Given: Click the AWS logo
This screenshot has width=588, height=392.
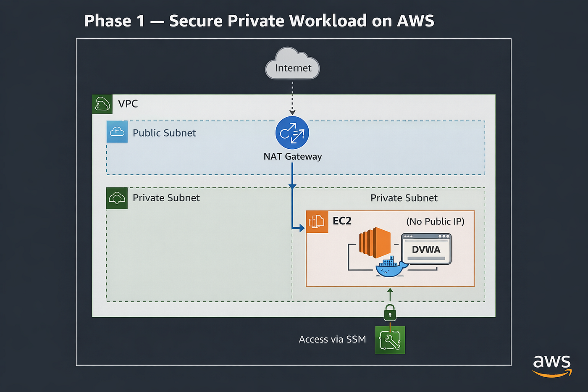Looking at the screenshot, I should tap(552, 366).
